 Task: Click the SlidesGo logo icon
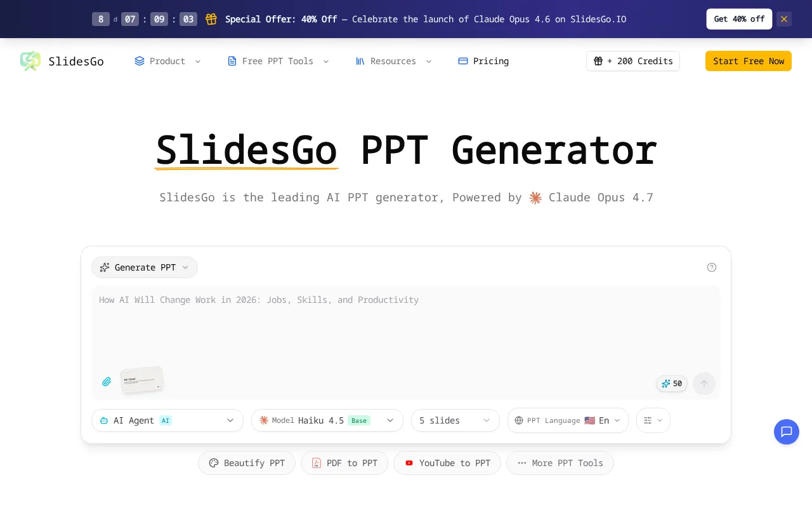(30, 61)
